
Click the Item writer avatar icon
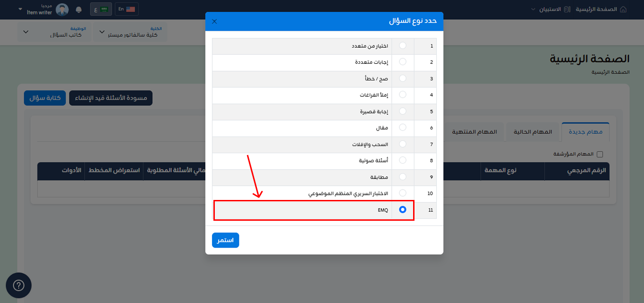click(62, 9)
